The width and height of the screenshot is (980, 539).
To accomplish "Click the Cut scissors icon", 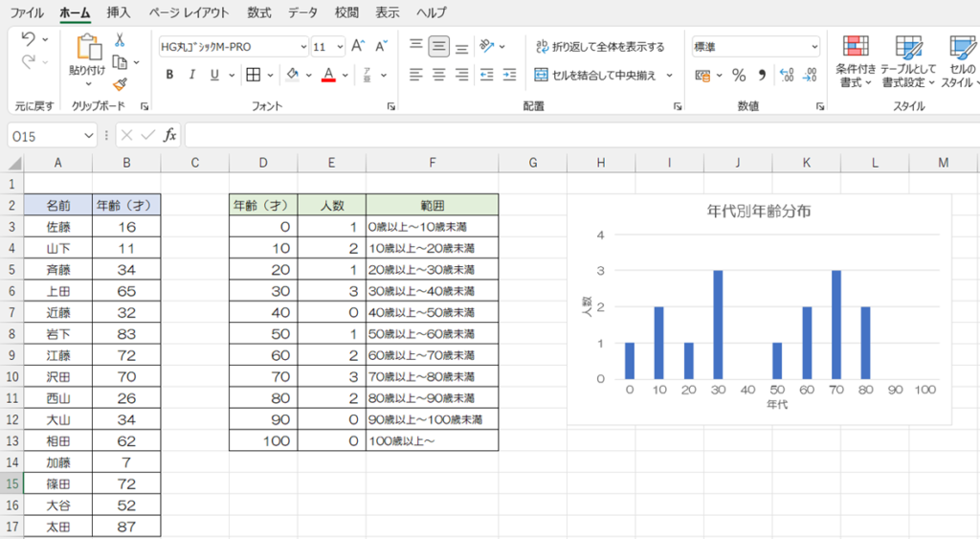I will coord(120,40).
